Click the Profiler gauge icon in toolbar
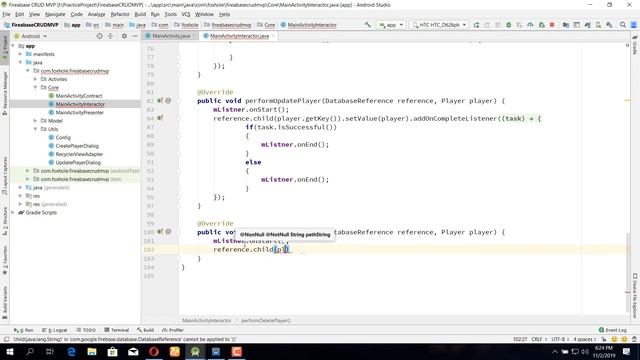The image size is (640, 360). click(530, 25)
